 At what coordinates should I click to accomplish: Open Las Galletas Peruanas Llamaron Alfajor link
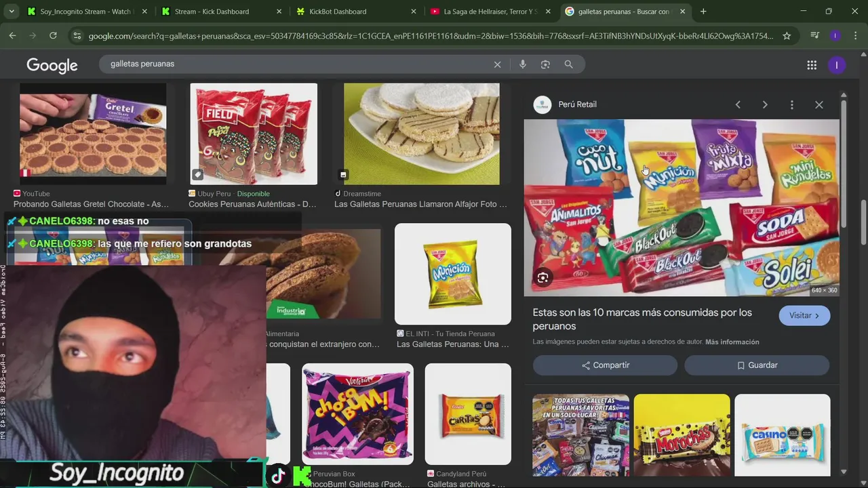tap(420, 204)
